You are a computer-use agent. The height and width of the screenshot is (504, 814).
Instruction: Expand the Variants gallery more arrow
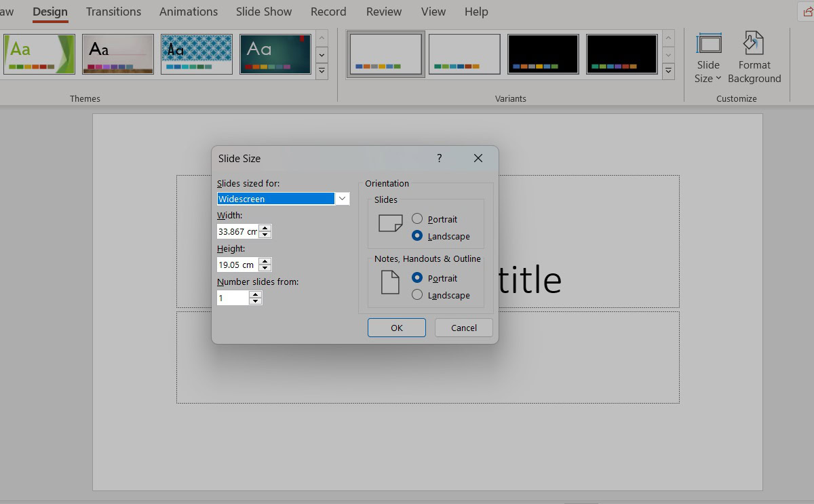click(669, 71)
